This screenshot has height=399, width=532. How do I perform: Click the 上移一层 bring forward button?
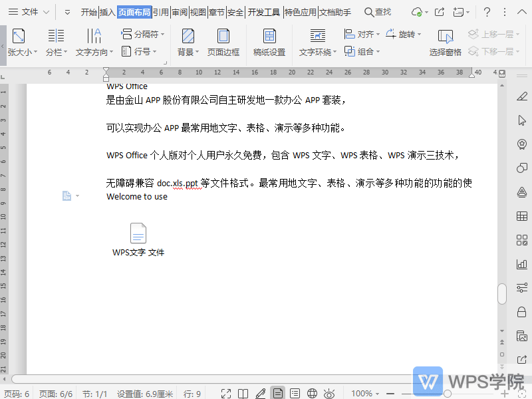click(493, 35)
